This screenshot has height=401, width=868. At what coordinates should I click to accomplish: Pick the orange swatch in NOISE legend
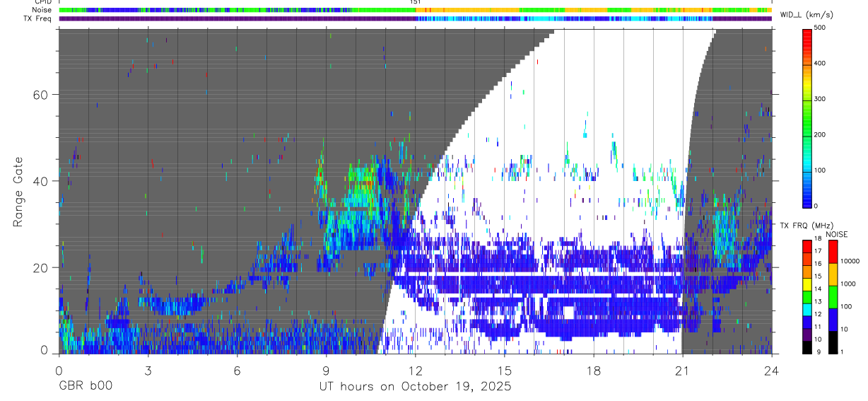pos(832,274)
